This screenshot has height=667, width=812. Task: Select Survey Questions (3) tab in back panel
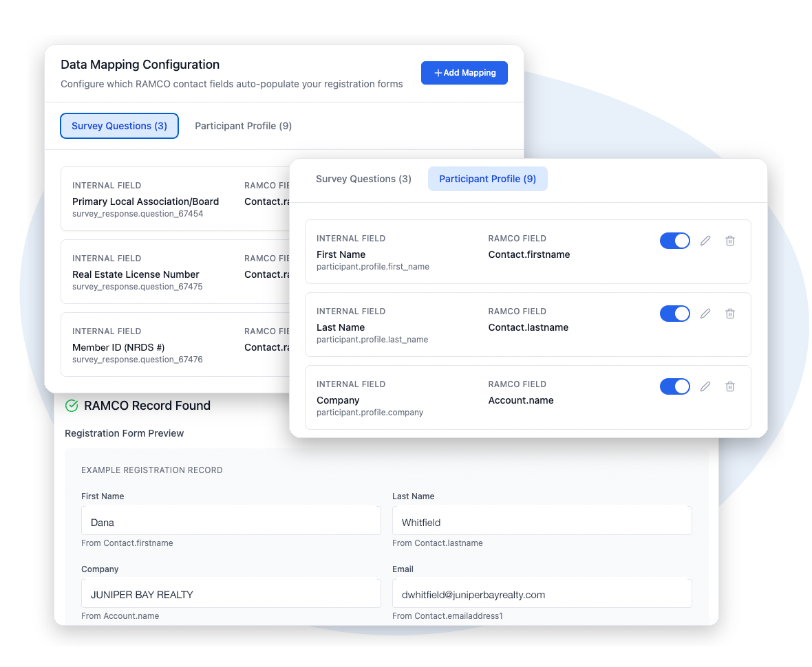point(119,126)
